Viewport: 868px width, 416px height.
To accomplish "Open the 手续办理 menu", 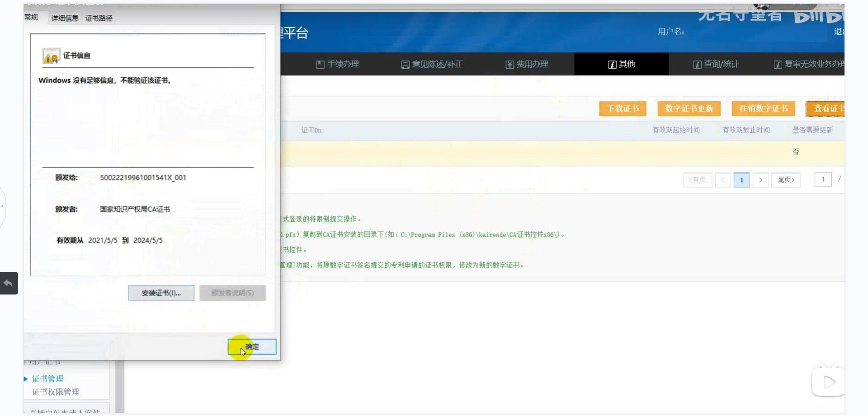I will 337,64.
